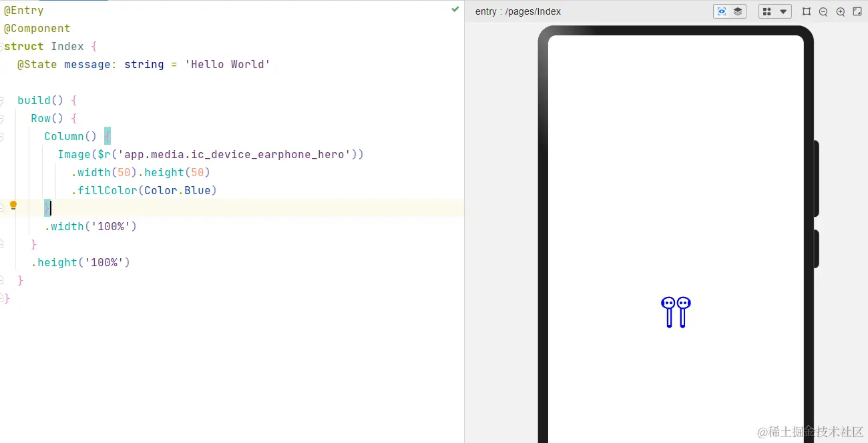Viewport: 868px width, 443px height.
Task: Toggle the previewer inspector eye icon
Action: [x=721, y=11]
